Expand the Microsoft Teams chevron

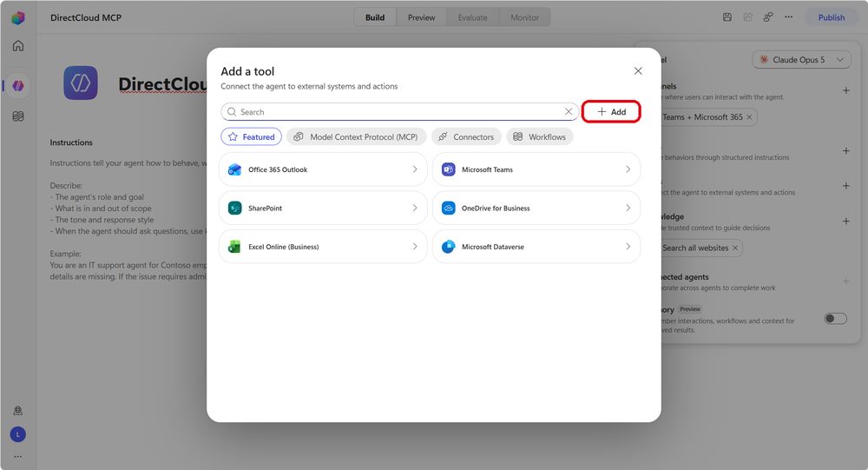tap(628, 169)
